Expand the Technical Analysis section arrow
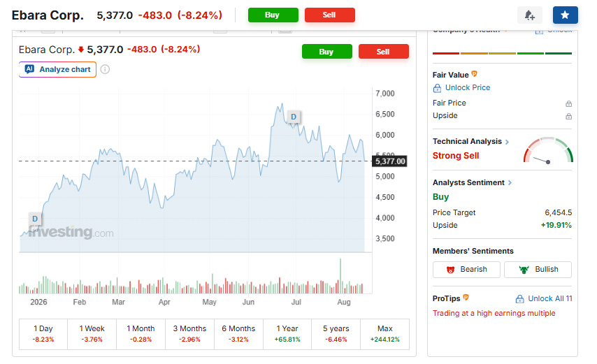Image resolution: width=597 pixels, height=364 pixels. pos(507,142)
